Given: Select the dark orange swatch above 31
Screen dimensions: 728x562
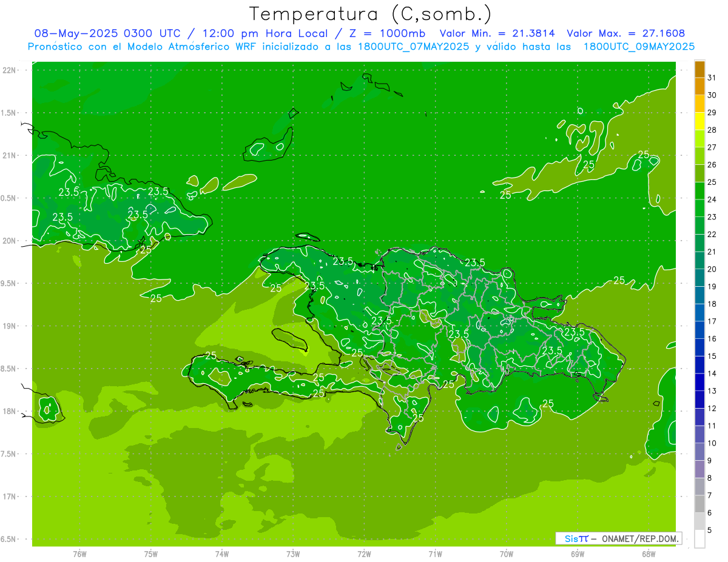Looking at the screenshot, I should coord(699,69).
